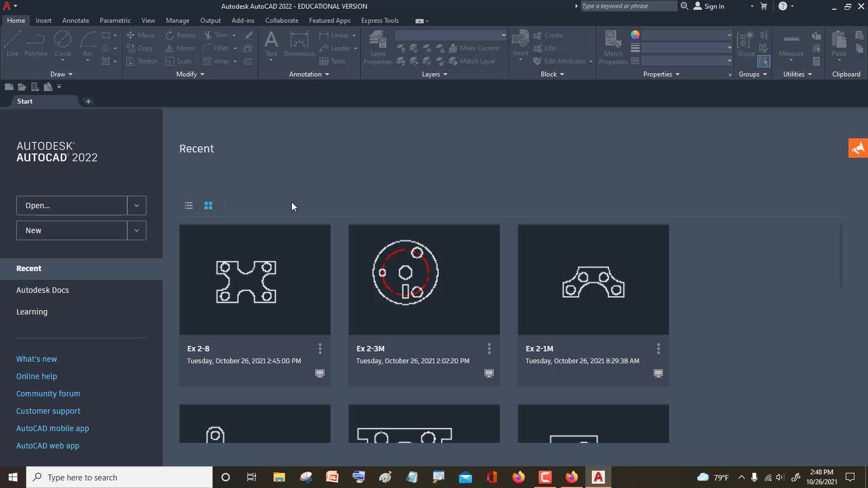The image size is (868, 488).
Task: Click the Text annotation tool
Action: click(x=271, y=46)
